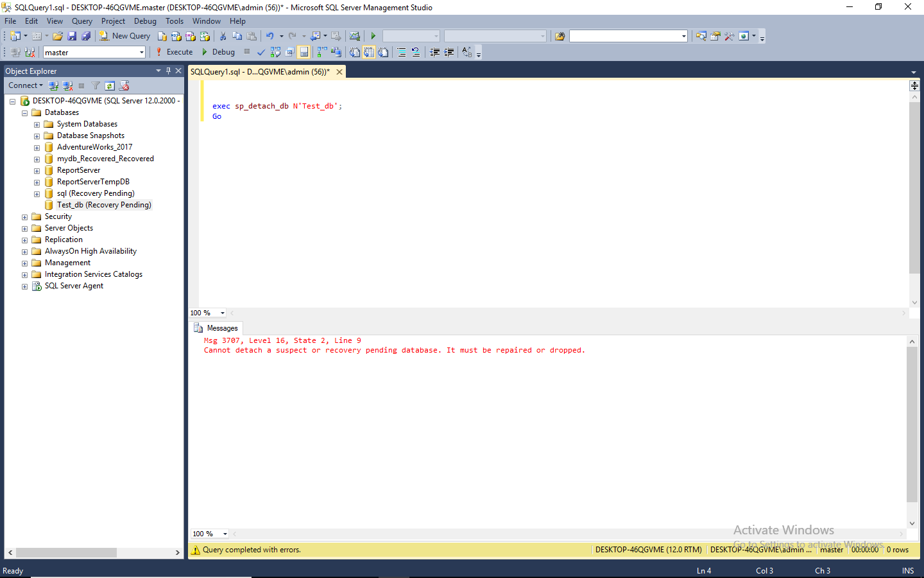Open the Solution Explorer toolbar icon

(701, 36)
